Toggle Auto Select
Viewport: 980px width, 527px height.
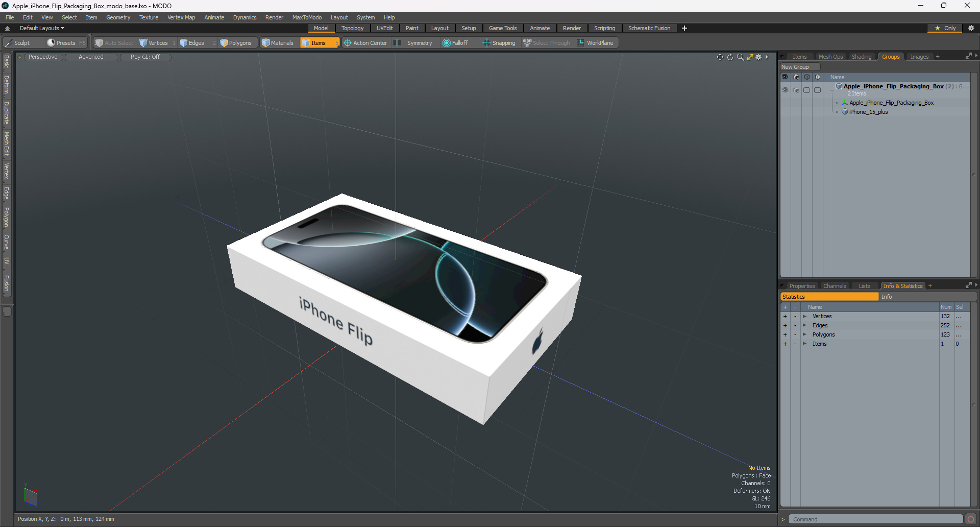point(114,43)
